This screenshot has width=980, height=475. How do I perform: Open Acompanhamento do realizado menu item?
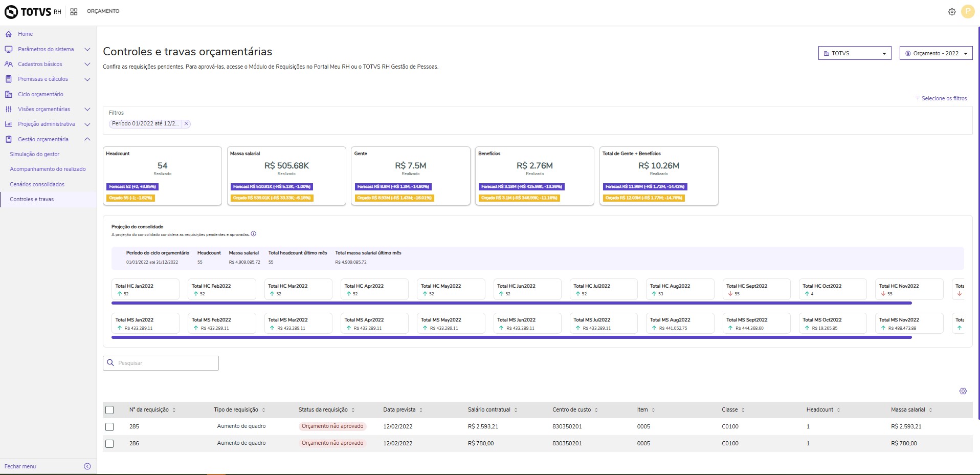click(x=48, y=169)
